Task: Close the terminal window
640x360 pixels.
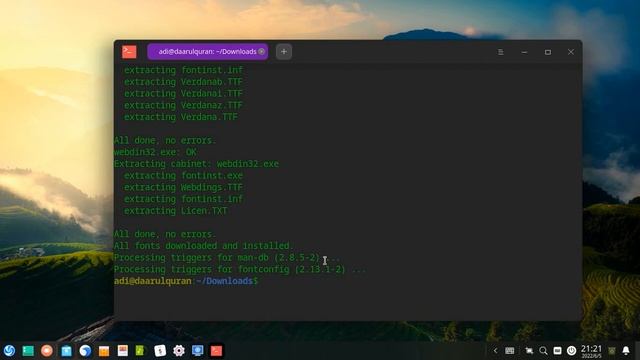Action: click(x=571, y=52)
